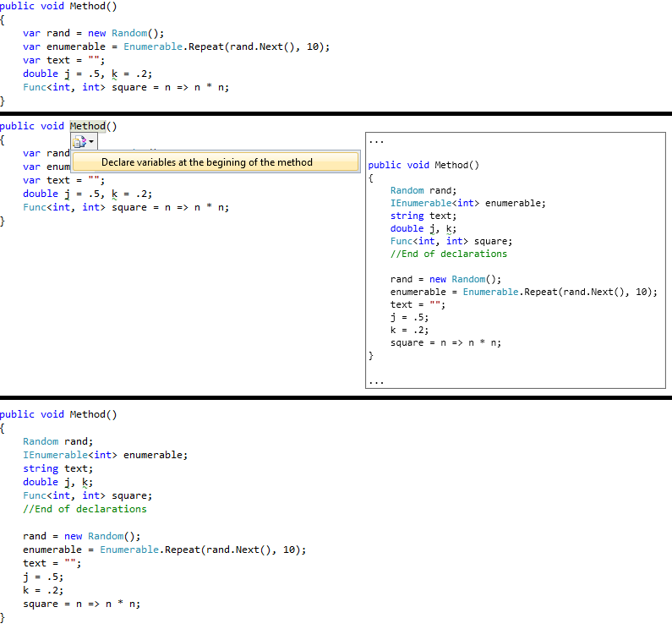Viewport: 672px width, 629px height.
Task: Click 'square = n => n * n;' in last snippet
Action: [x=82, y=604]
